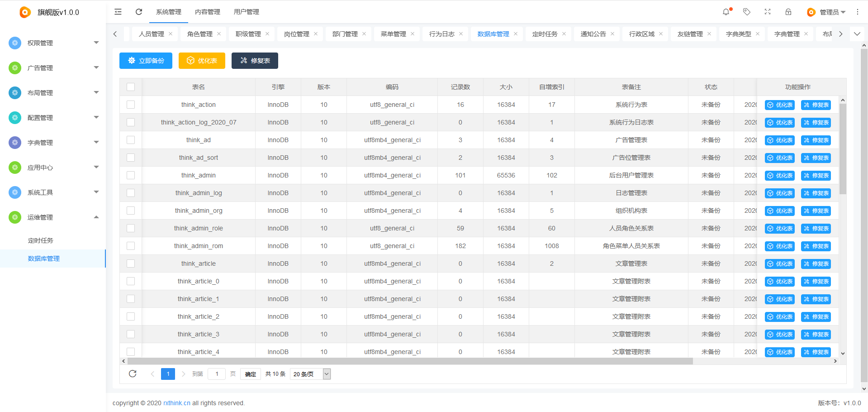Viewport: 868px width, 412px height.
Task: Click the page vertical scrollbar thumb
Action: [864, 215]
